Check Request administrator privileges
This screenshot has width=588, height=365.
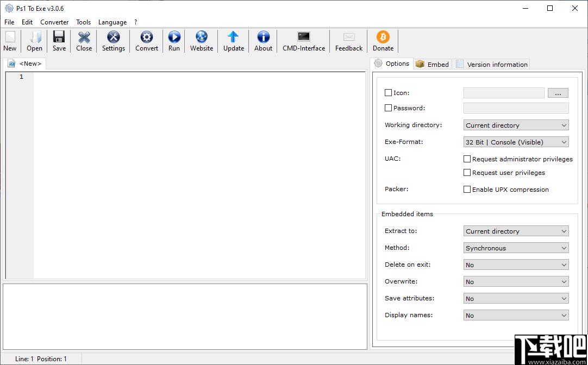point(467,159)
